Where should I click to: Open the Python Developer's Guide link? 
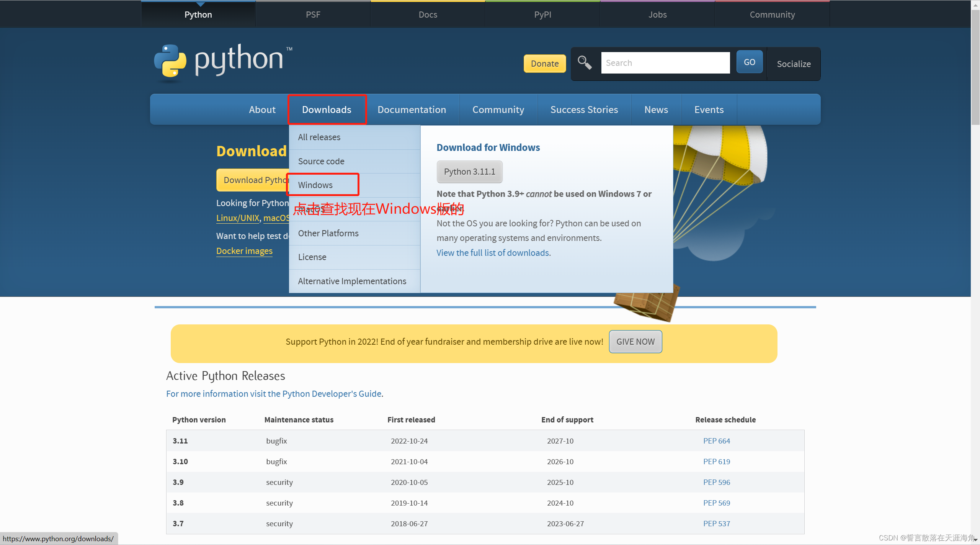(274, 394)
